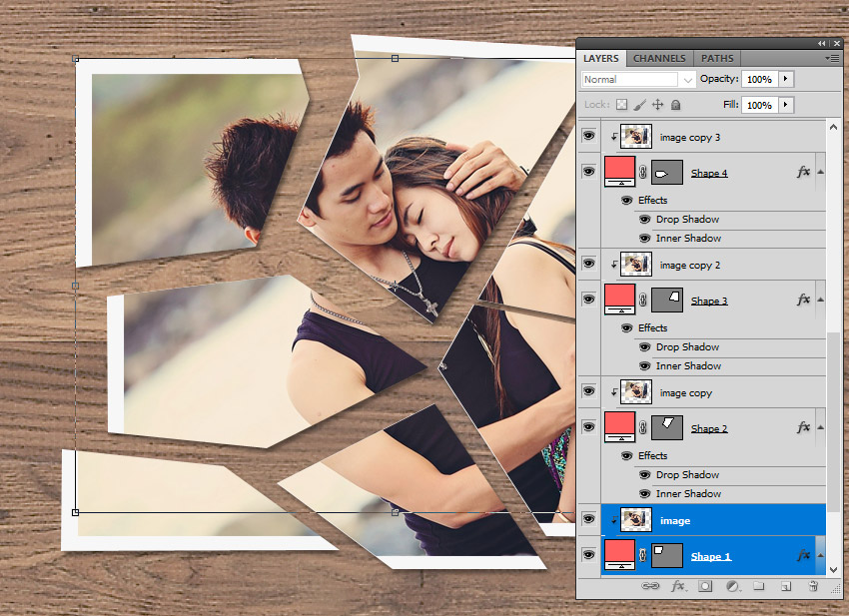Select the image copy 2 layer thumbnail

[x=636, y=265]
